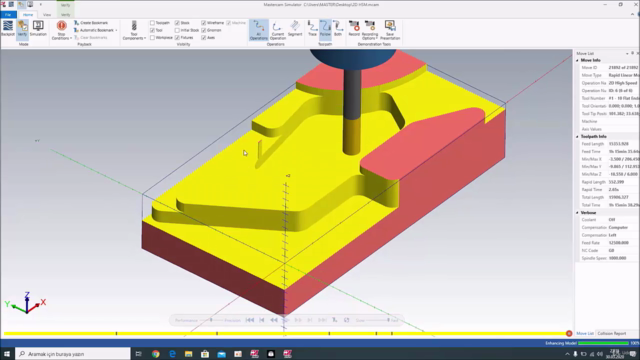
Task: Jump to the start of playback
Action: coord(250,320)
